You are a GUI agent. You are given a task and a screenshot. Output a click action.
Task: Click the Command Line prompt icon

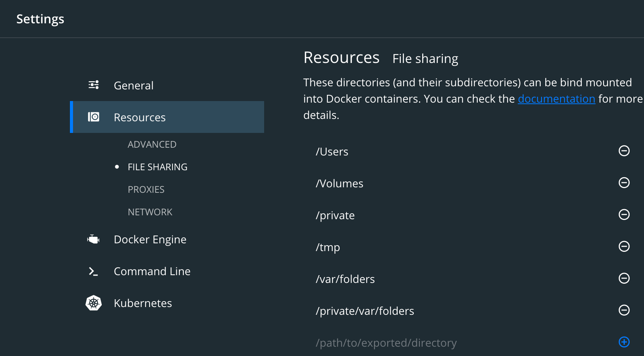[x=93, y=271]
